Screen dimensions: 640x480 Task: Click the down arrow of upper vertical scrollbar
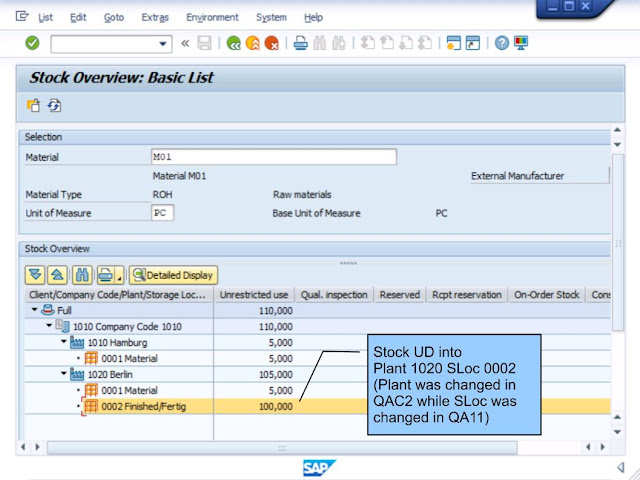click(x=618, y=144)
